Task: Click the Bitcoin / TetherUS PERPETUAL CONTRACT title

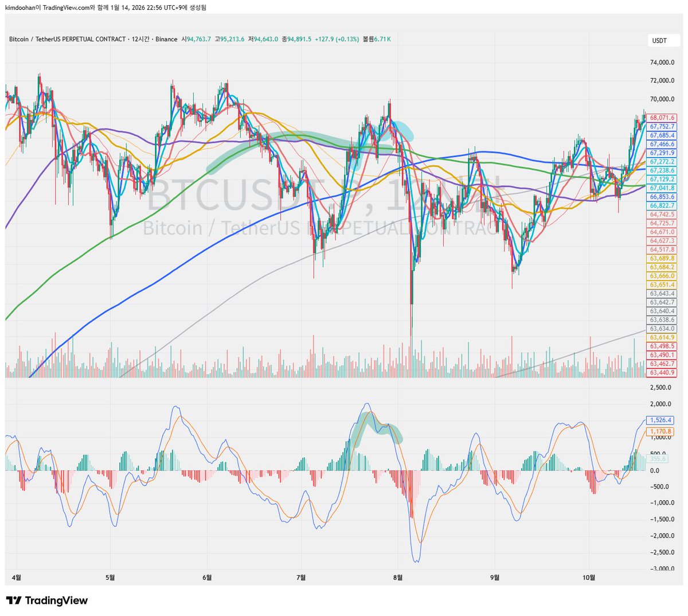Action: (67, 39)
